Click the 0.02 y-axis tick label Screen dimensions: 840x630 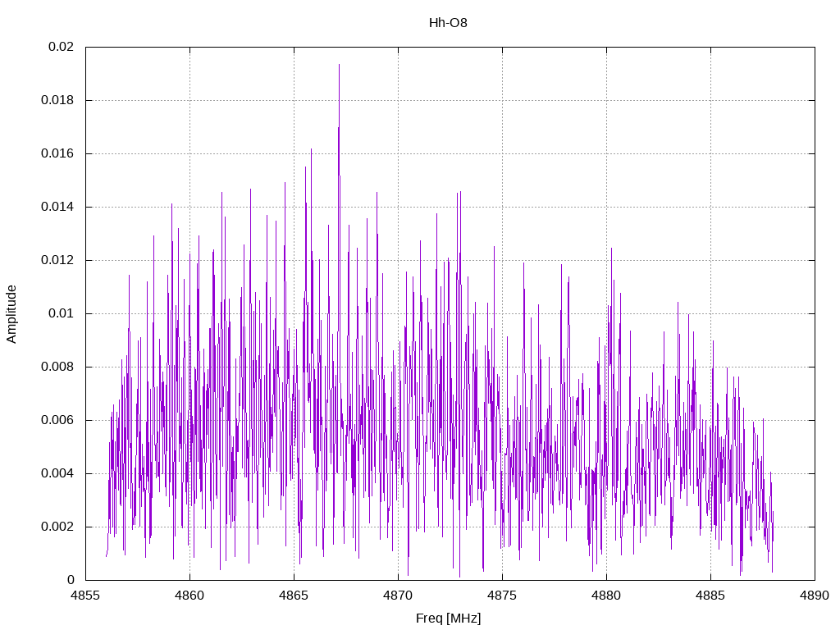[61, 47]
